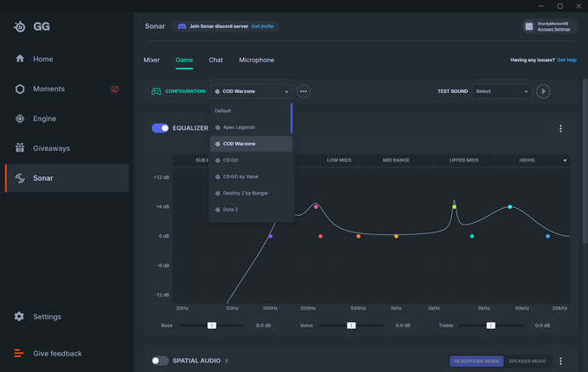This screenshot has width=588, height=372.
Task: Turn off the Equalizer toggle
Action: (160, 128)
